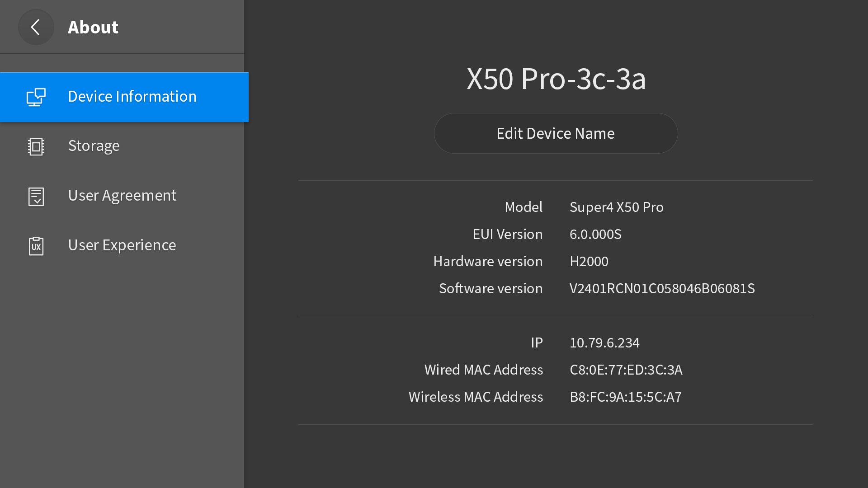The width and height of the screenshot is (868, 488).
Task: Click the User Experience UX clipboard icon
Action: (x=36, y=246)
